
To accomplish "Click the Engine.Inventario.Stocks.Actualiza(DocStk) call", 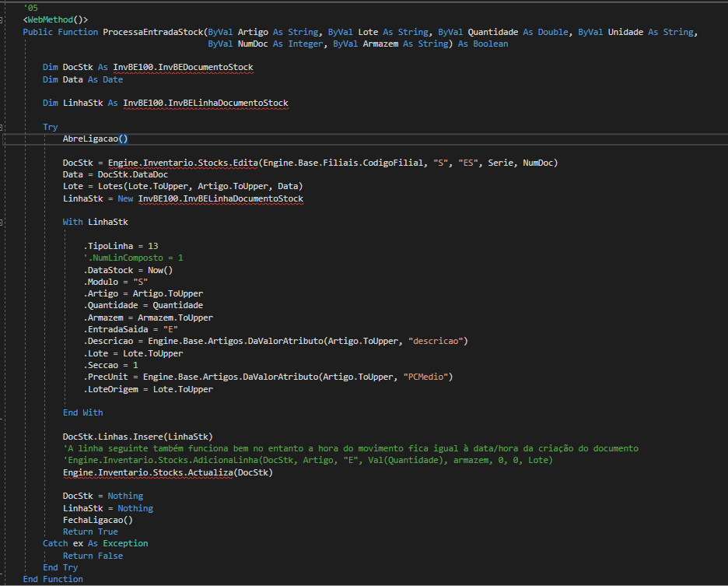I will pyautogui.click(x=167, y=472).
